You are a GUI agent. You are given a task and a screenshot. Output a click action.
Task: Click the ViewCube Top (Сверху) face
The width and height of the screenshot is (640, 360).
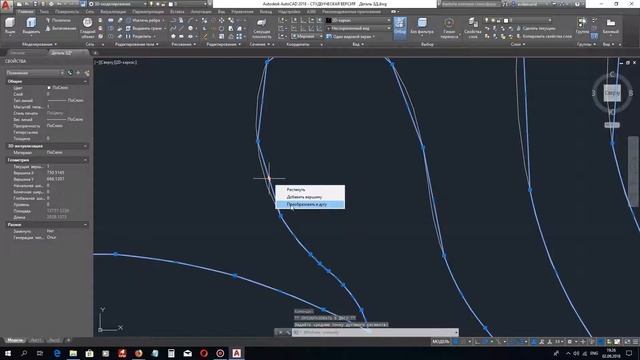tap(612, 93)
